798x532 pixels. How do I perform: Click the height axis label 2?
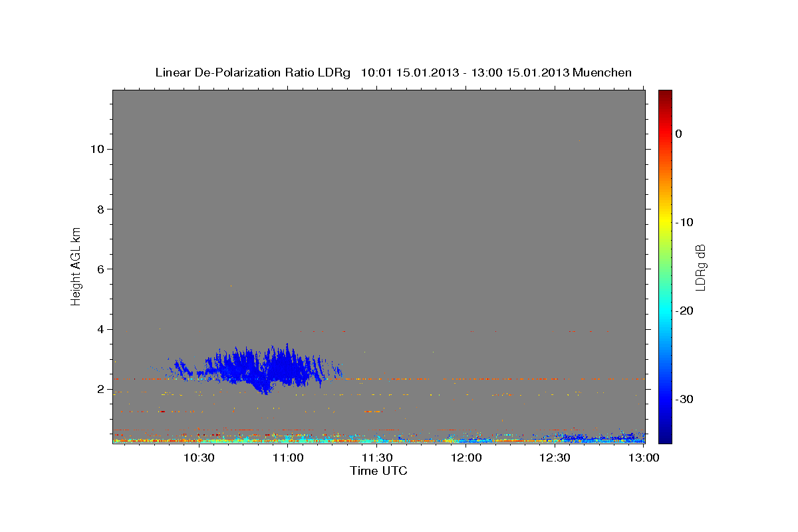pyautogui.click(x=100, y=389)
